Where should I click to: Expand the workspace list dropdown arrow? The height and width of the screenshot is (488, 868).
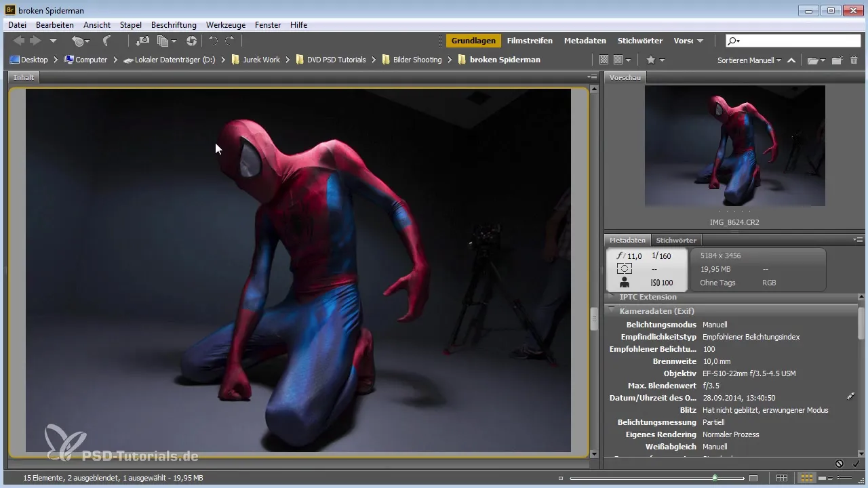[700, 41]
